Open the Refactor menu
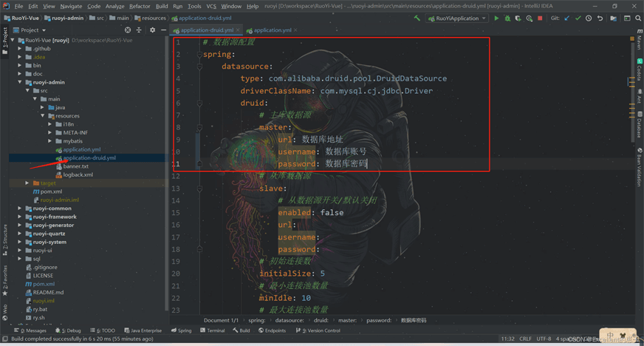The height and width of the screenshot is (346, 644). click(x=140, y=6)
